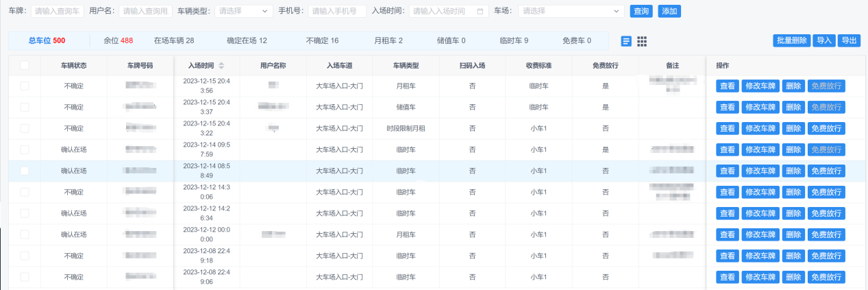Focus the 手机号 input field
Screen dimensions: 868x290
(x=337, y=11)
